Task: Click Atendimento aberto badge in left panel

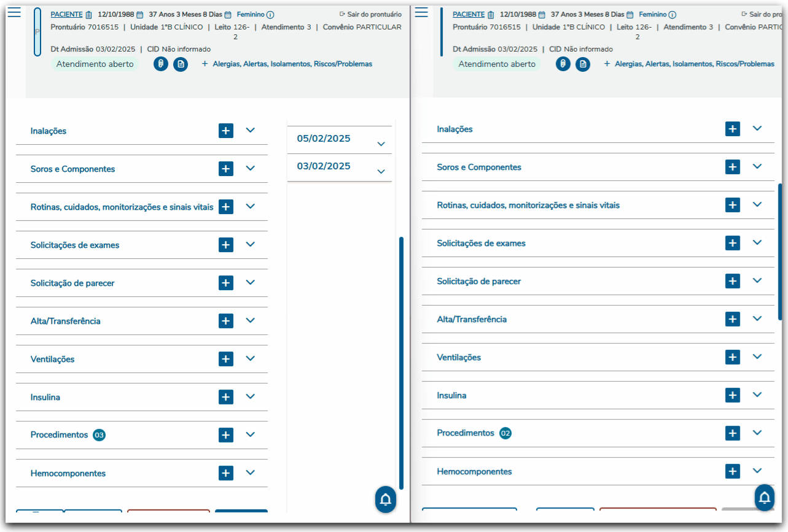Action: [x=95, y=64]
